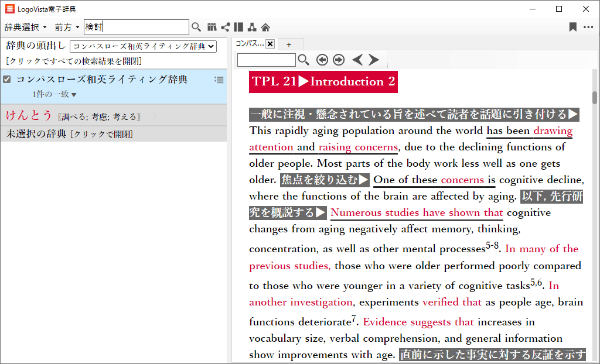
Task: Click the hierarchy tree icon in toolbar
Action: point(251,27)
